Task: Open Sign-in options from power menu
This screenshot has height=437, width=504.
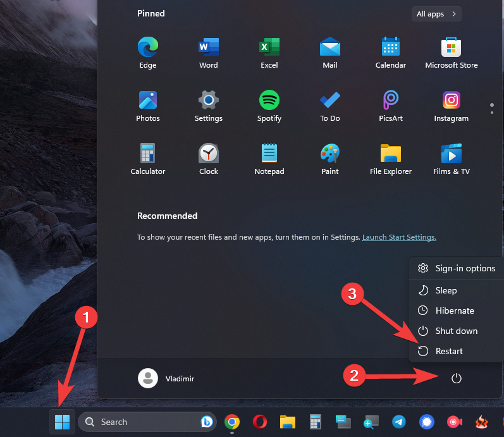Action: 465,268
